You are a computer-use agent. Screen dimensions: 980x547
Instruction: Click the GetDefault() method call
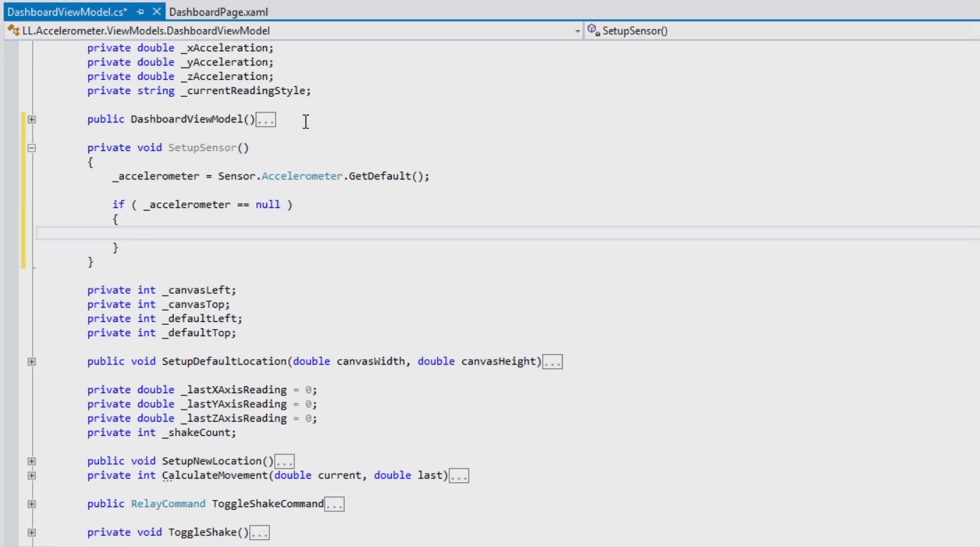389,176
